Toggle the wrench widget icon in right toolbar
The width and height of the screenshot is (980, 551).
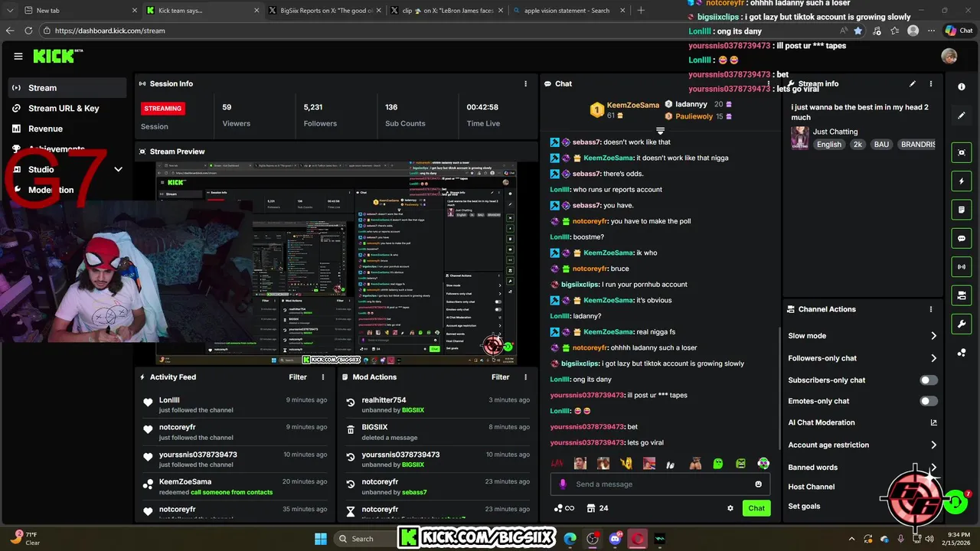(962, 324)
